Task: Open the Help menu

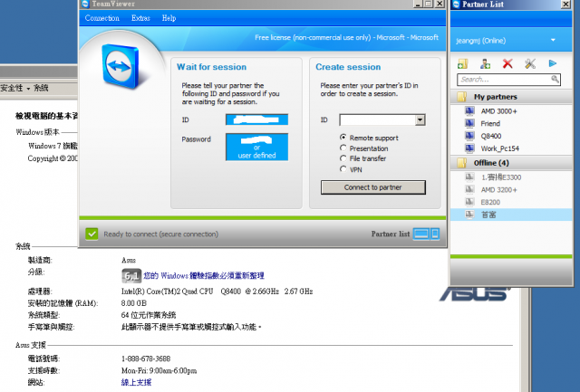Action: click(169, 18)
